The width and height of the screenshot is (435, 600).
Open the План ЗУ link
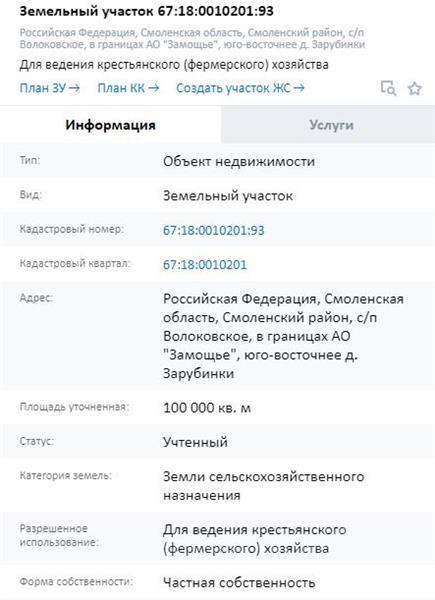coord(50,88)
